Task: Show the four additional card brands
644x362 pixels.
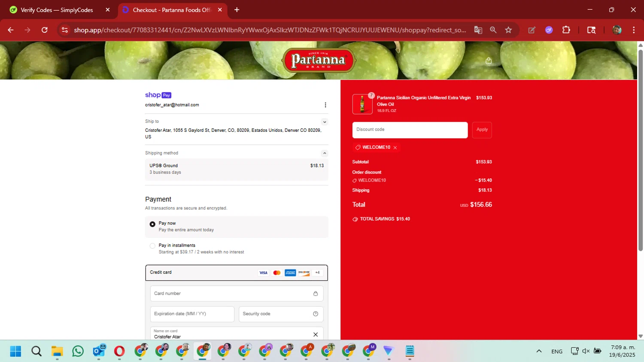Action: click(317, 273)
